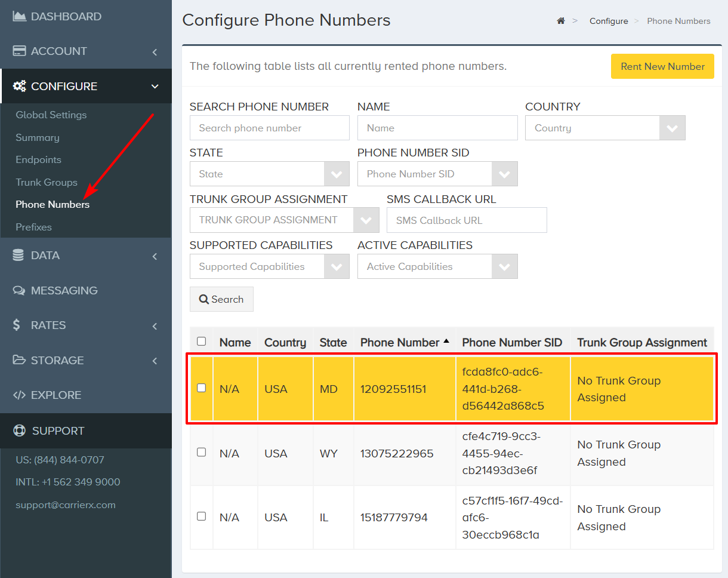The image size is (728, 578).
Task: Open the Trunk Group Assignment dropdown
Action: pos(285,220)
